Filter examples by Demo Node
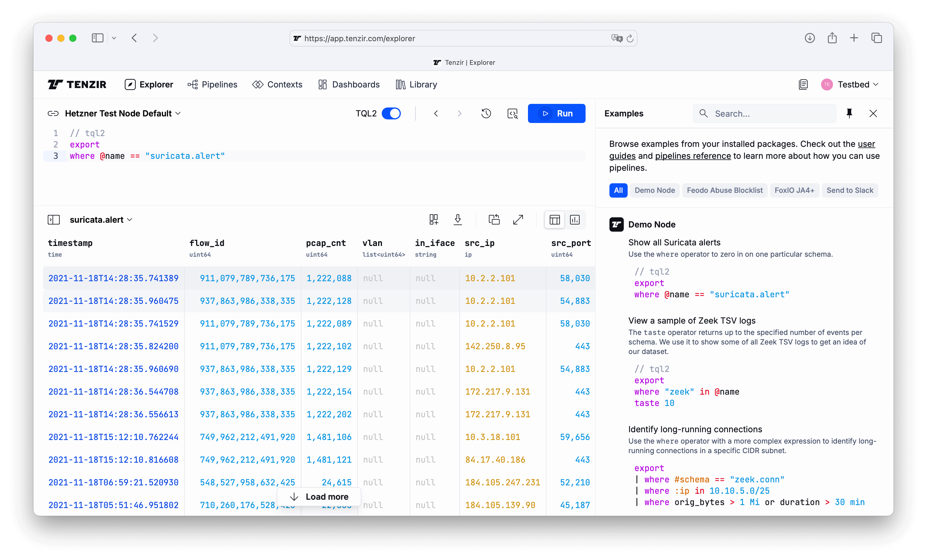This screenshot has height=560, width=927. (x=655, y=190)
